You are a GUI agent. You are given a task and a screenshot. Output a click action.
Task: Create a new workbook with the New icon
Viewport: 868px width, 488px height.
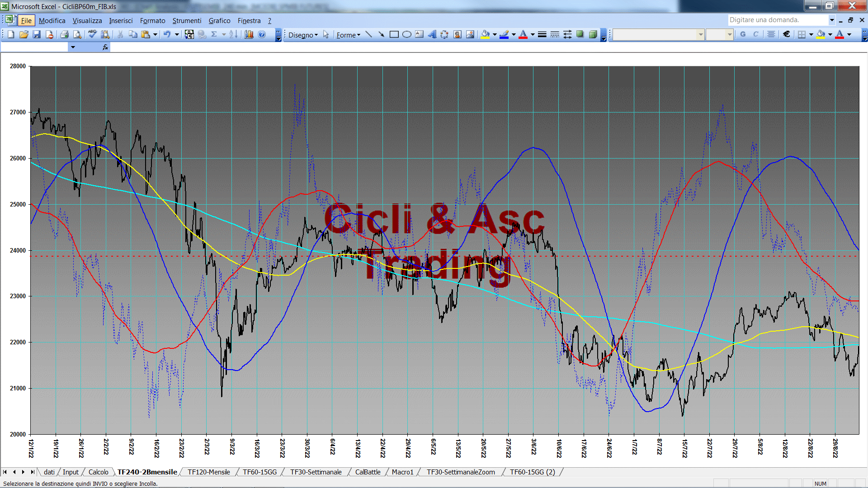coord(11,34)
